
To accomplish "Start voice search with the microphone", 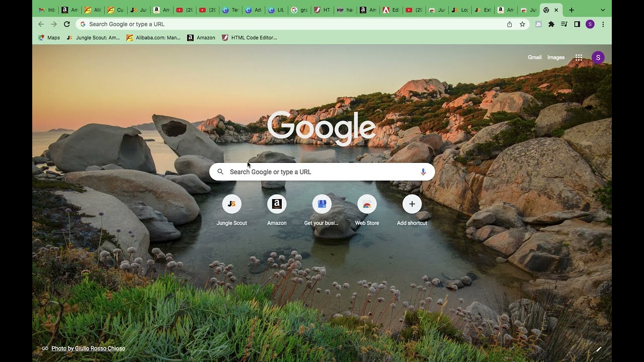I will pos(423,172).
